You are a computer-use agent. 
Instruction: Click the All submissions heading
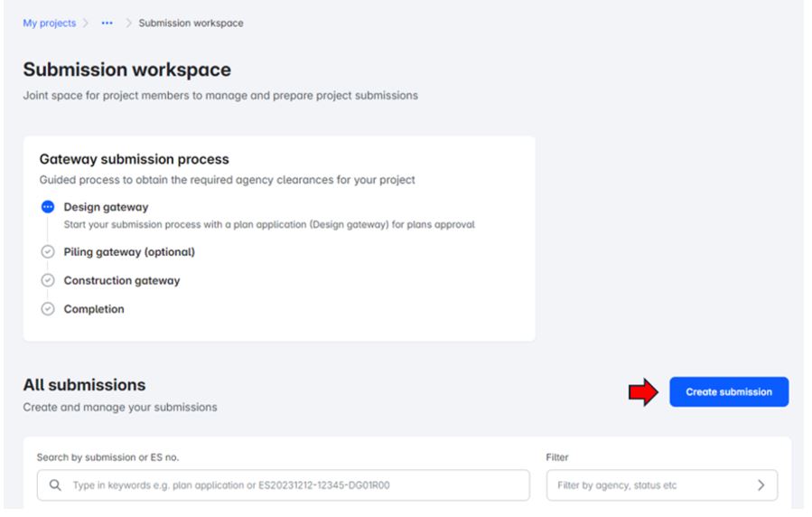(x=84, y=385)
